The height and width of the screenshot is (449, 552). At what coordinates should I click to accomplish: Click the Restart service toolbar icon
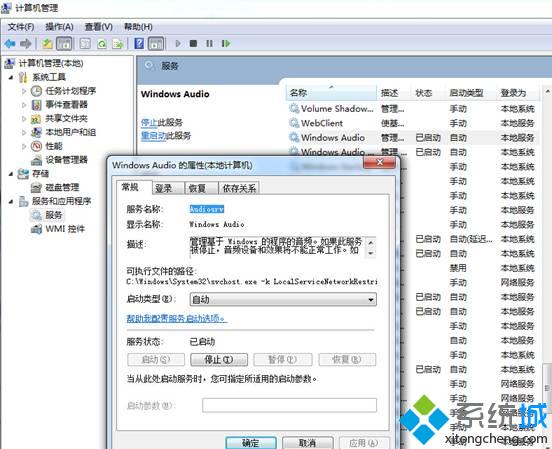226,43
